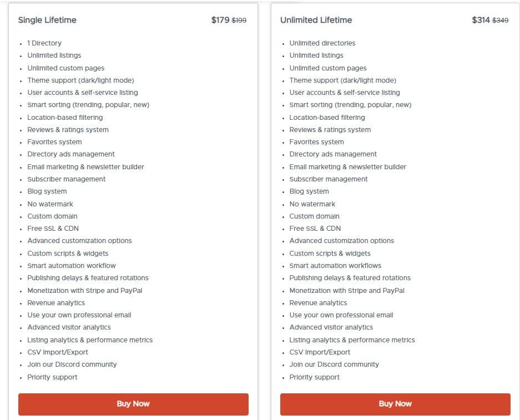Click the Priority support list item
The image size is (520, 420).
point(52,377)
